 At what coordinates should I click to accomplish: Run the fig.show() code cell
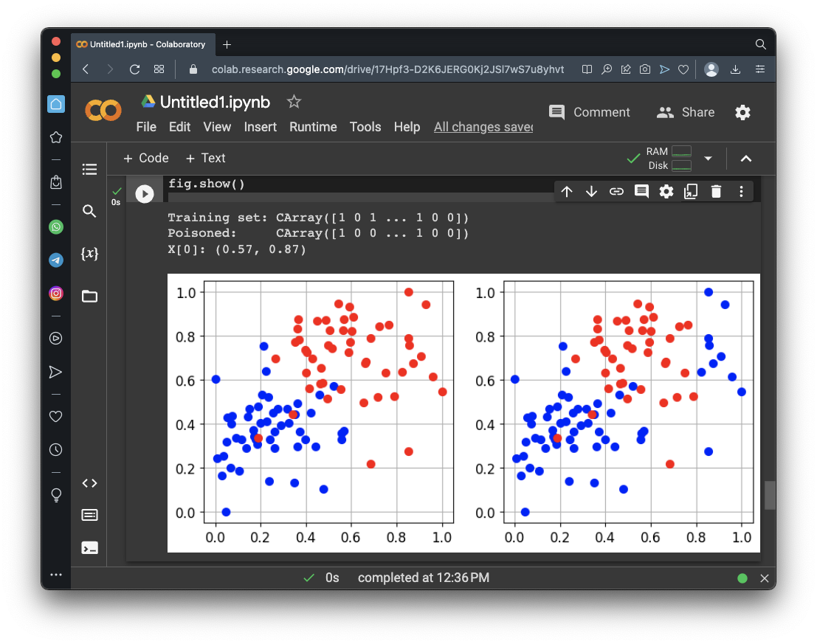(145, 194)
